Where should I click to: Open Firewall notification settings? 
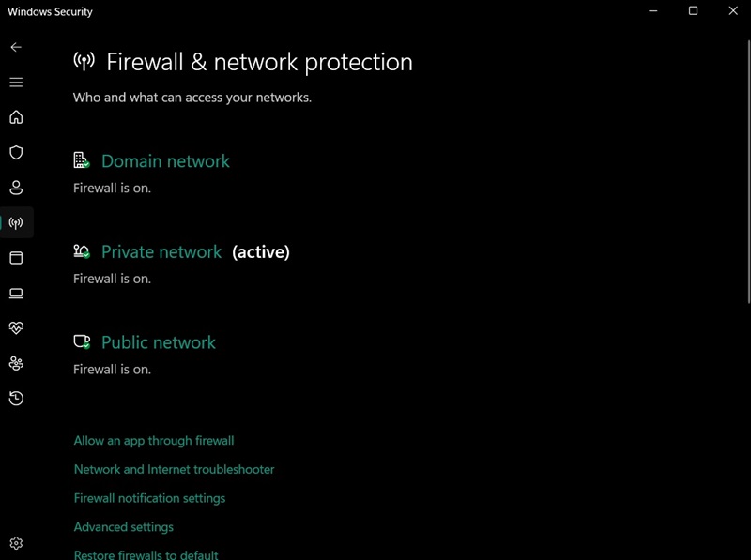click(149, 498)
